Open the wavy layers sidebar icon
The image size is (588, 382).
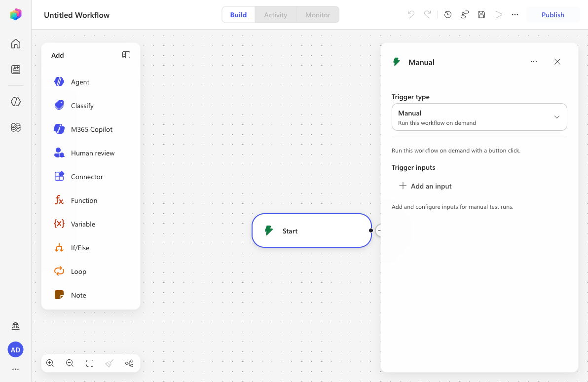[x=16, y=127]
